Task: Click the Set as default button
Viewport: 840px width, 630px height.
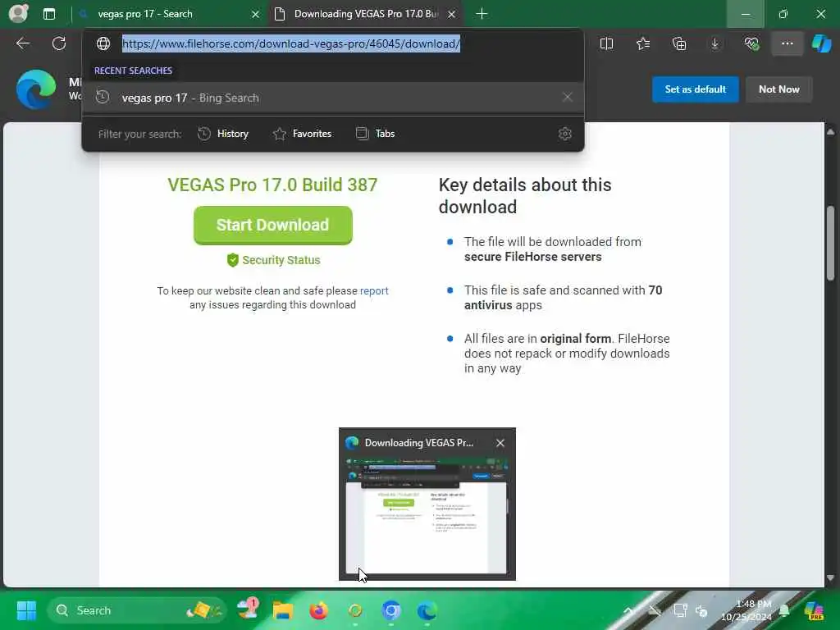Action: (696, 89)
